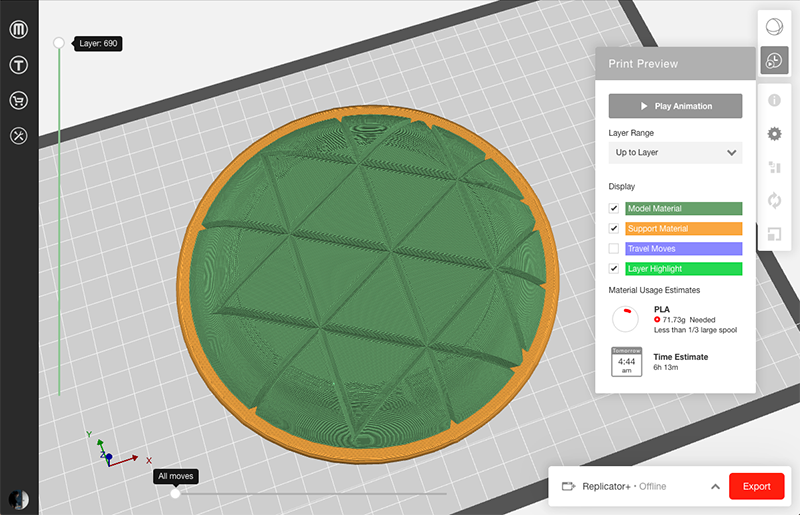Click the orient rotate icon
This screenshot has width=800, height=515.
tap(774, 201)
